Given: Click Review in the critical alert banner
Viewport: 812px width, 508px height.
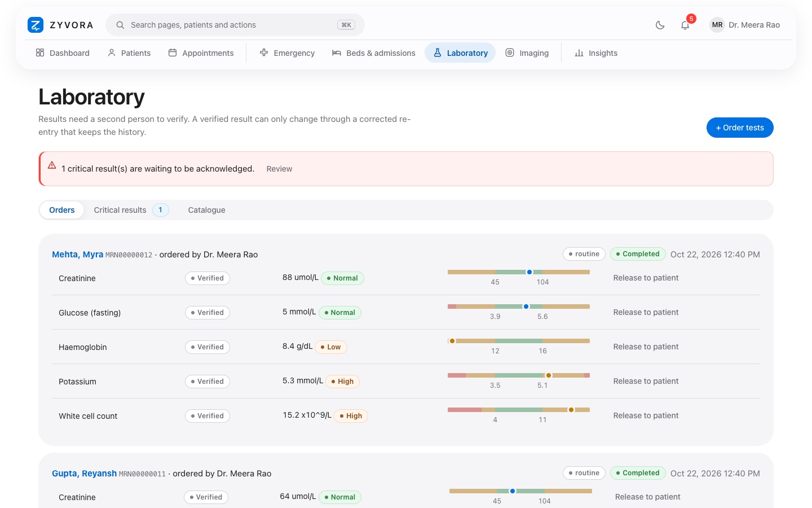Looking at the screenshot, I should pyautogui.click(x=279, y=169).
